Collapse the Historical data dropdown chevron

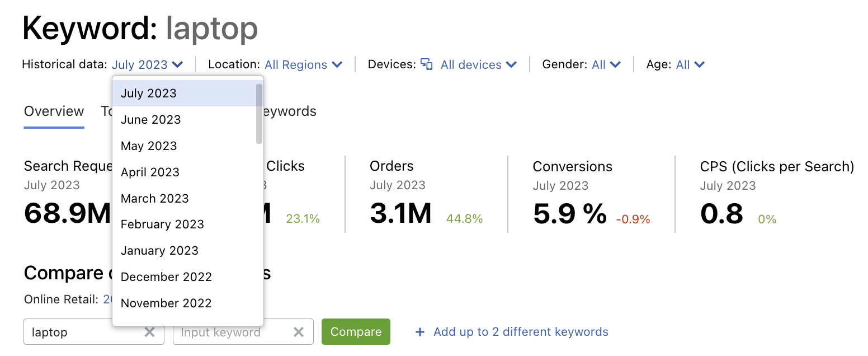click(178, 64)
